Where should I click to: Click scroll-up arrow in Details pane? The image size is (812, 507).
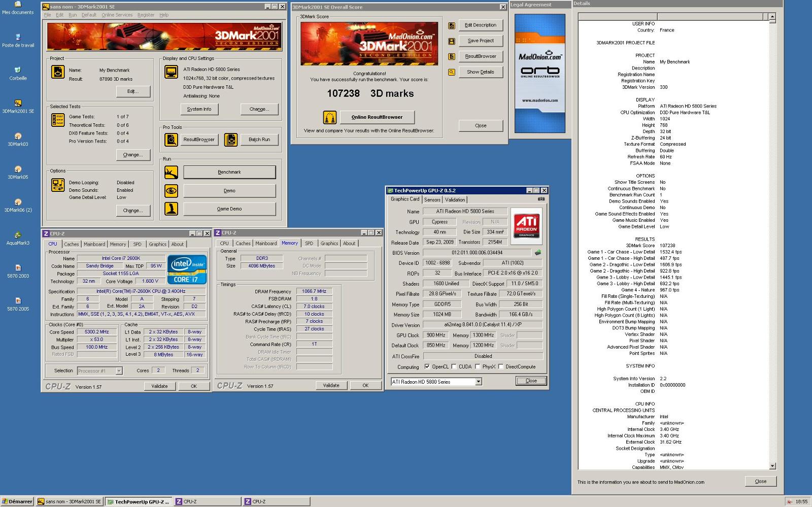tap(772, 17)
